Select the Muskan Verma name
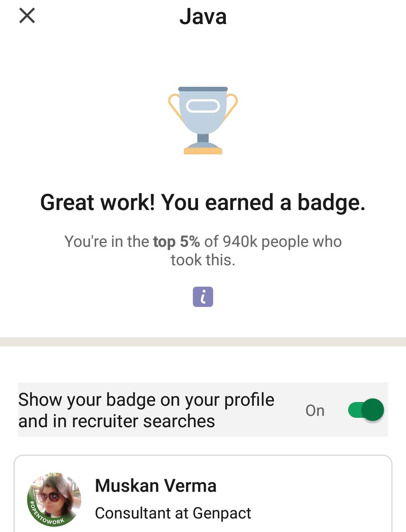406x532 pixels. [x=156, y=485]
